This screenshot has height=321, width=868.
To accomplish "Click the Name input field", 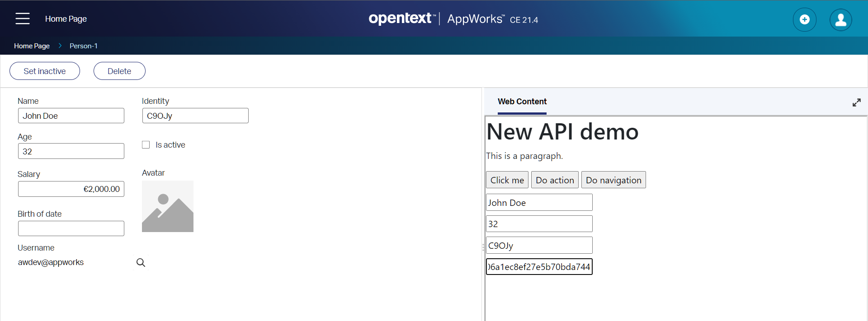I will tap(71, 116).
